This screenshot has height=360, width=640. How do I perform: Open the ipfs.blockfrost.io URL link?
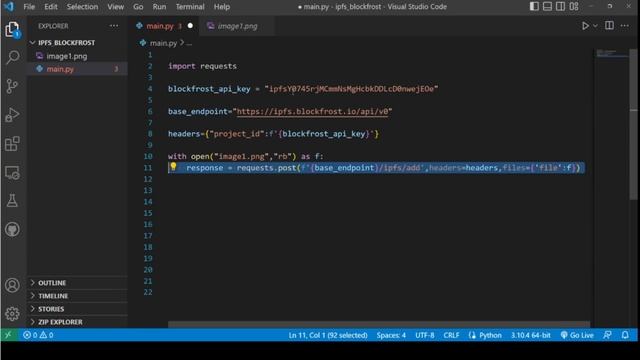coord(312,111)
